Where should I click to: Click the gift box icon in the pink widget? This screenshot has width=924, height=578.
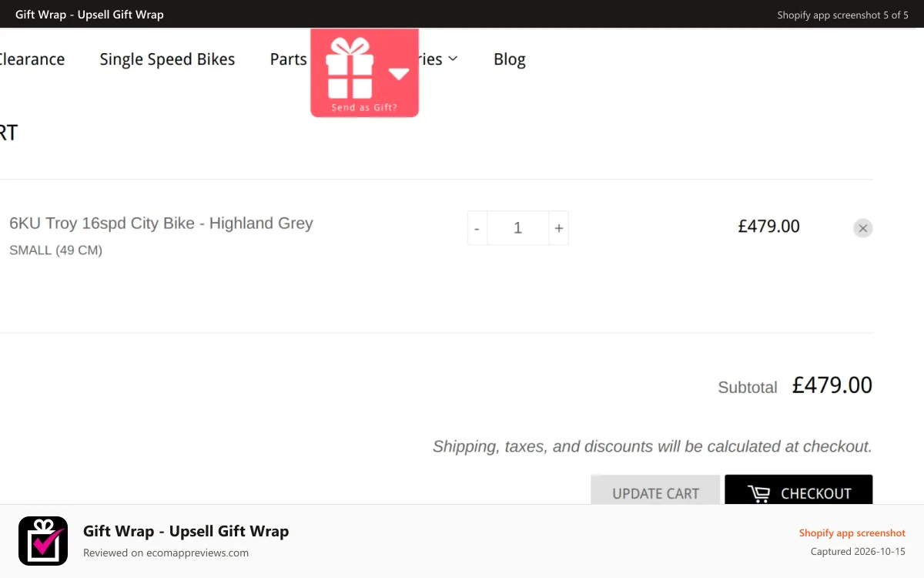[350, 67]
